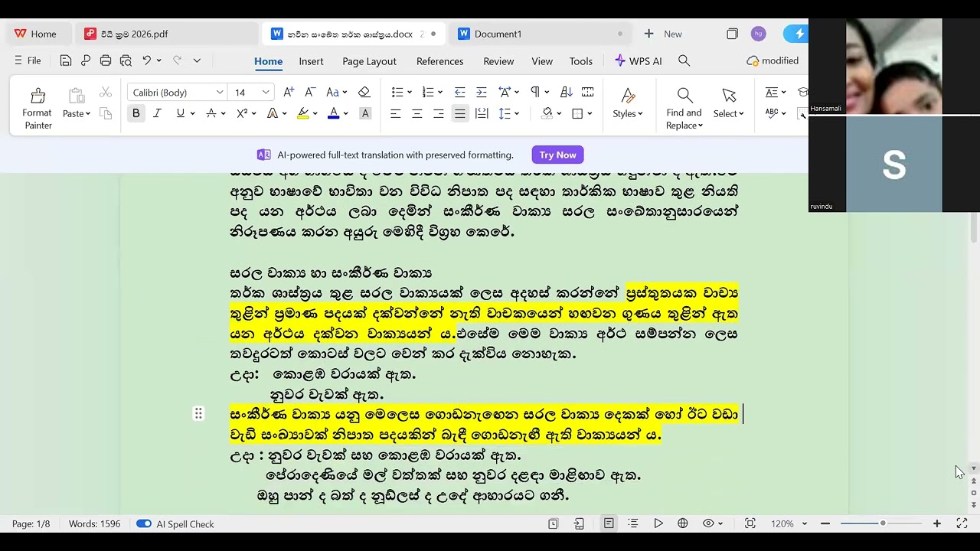Image resolution: width=980 pixels, height=551 pixels.
Task: Increase font size with A+ icon
Action: point(289,92)
